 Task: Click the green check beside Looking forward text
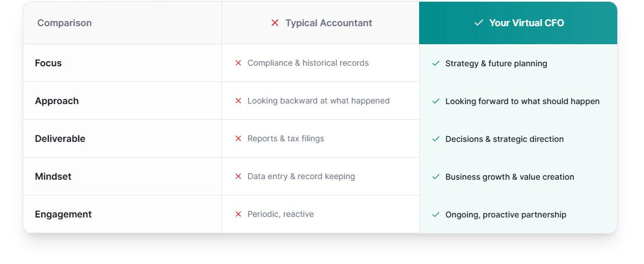tap(436, 101)
